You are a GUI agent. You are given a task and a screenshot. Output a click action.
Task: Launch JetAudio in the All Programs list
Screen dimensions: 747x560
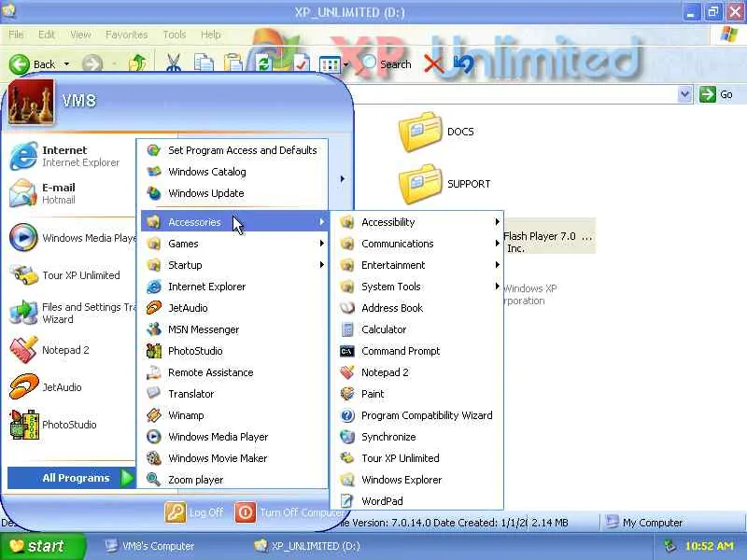pos(234,308)
